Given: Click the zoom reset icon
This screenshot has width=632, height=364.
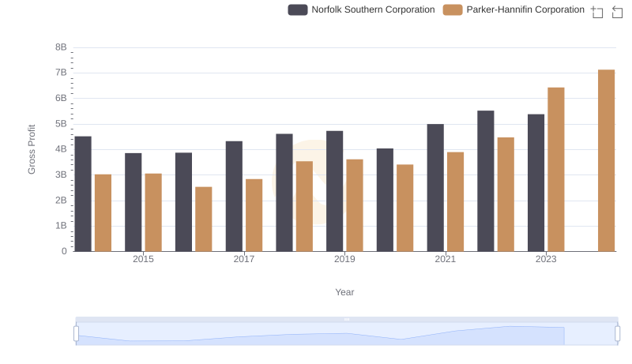Looking at the screenshot, I should tap(617, 12).
